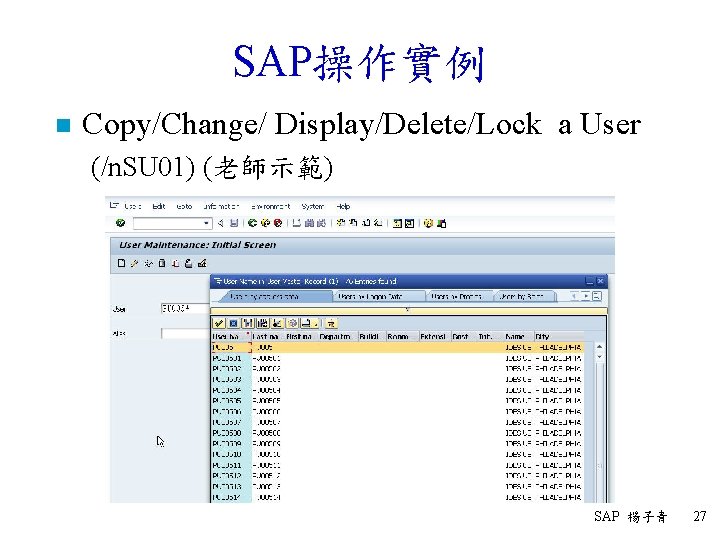
Task: Click the blue Close icon in hit list toolbar
Action: (233, 323)
